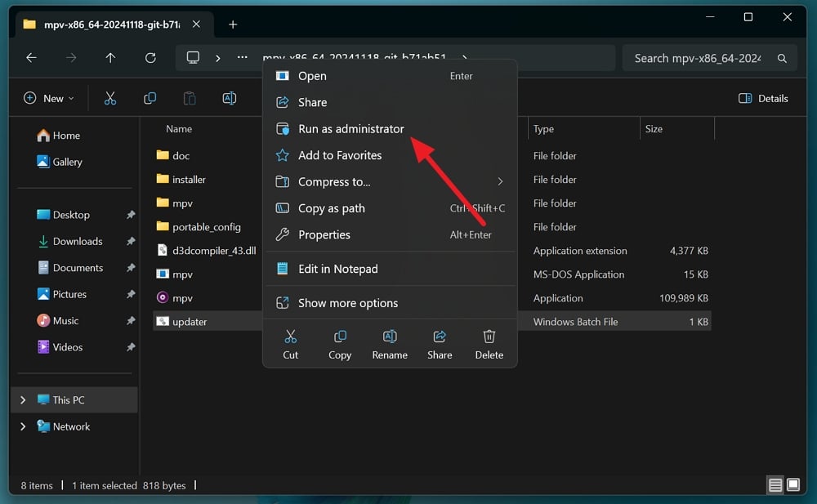Select Edit in Notepad
Image resolution: width=817 pixels, height=504 pixels.
coord(390,269)
